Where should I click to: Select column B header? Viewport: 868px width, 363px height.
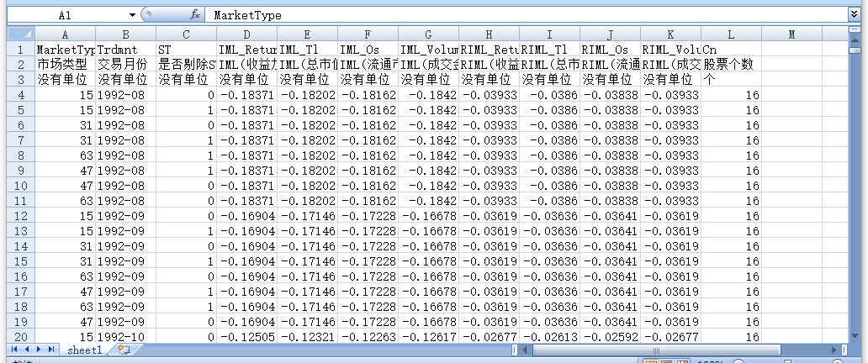coord(125,34)
